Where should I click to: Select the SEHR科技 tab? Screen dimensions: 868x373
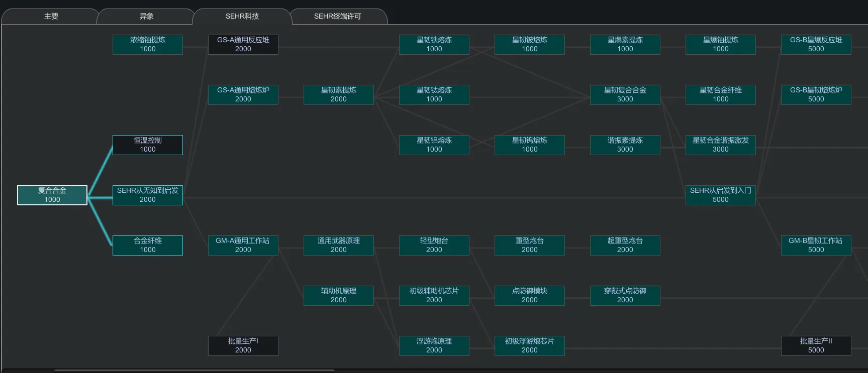tap(242, 17)
